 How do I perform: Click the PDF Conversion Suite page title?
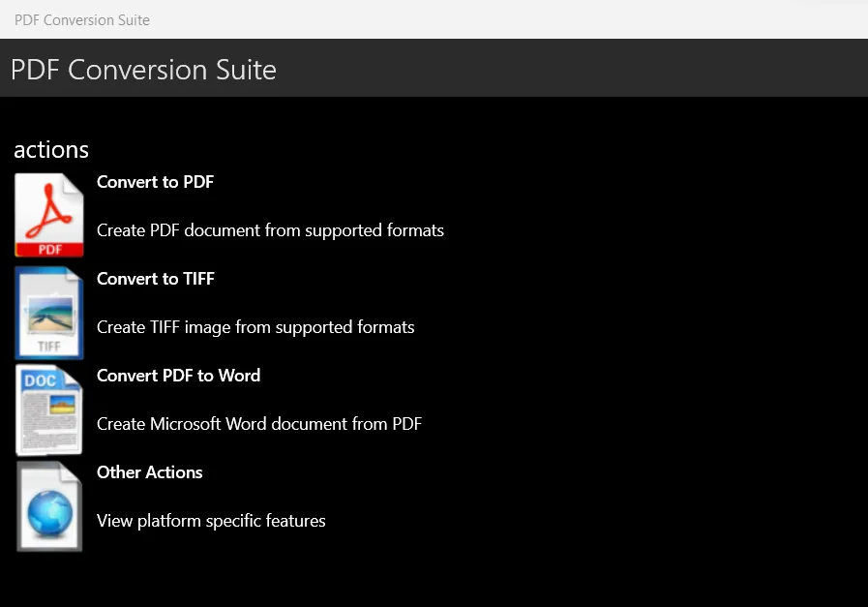(143, 69)
